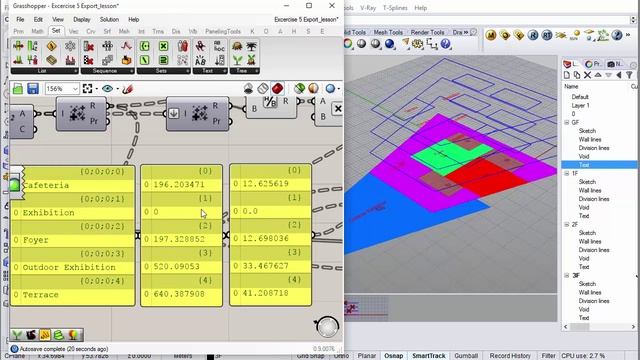Click the compass widget on the Grasshopper canvas
The width and height of the screenshot is (640, 360).
(327, 326)
